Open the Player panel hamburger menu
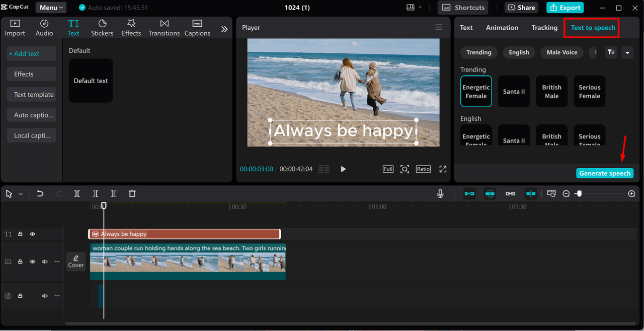 pos(439,28)
